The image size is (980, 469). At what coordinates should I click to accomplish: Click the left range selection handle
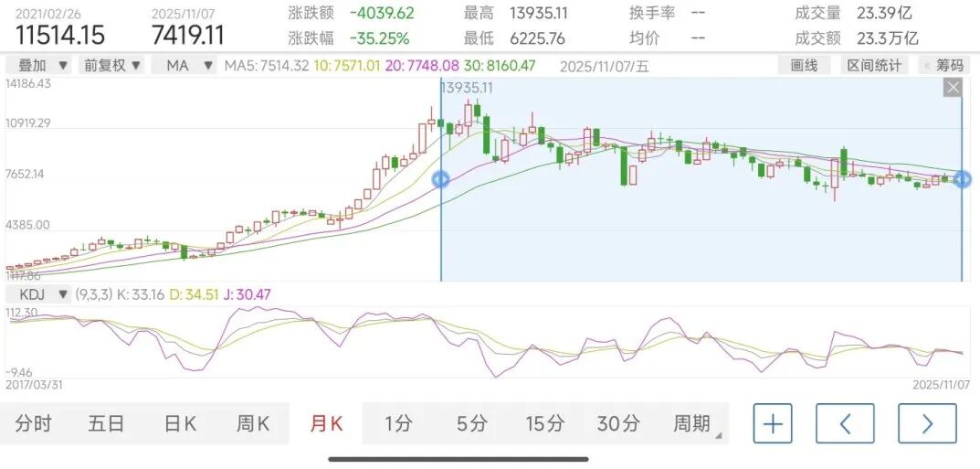tap(440, 179)
